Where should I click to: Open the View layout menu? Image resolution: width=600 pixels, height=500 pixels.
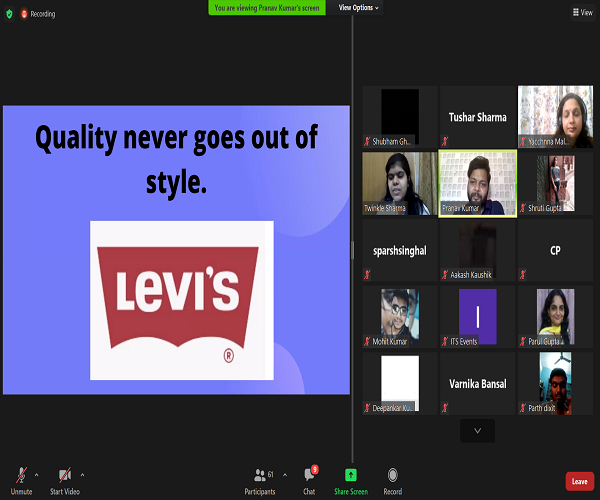pos(583,13)
